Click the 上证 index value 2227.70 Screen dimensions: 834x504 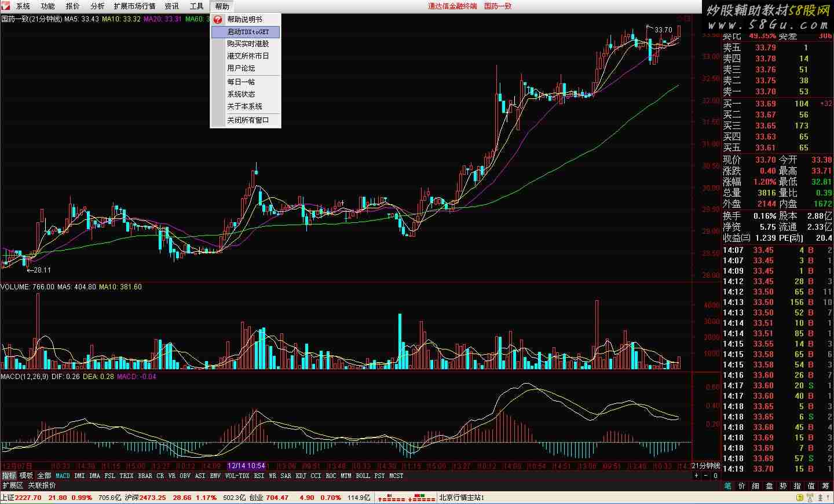[x=28, y=498]
